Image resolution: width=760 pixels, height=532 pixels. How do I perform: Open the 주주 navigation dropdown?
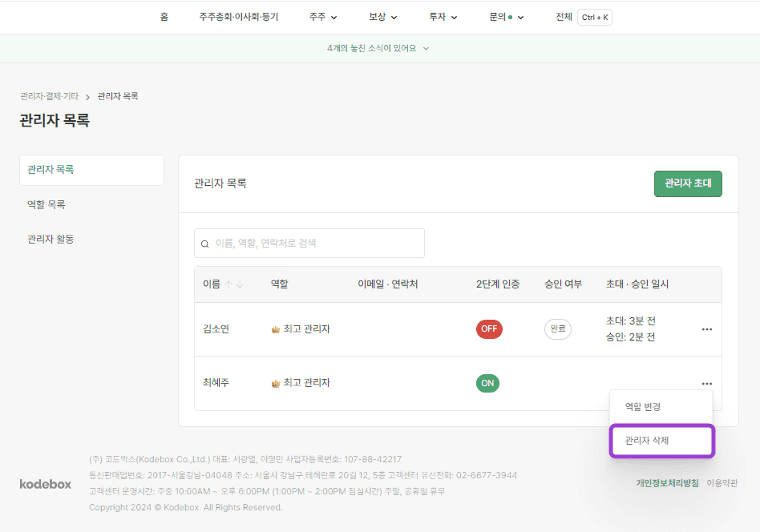321,17
